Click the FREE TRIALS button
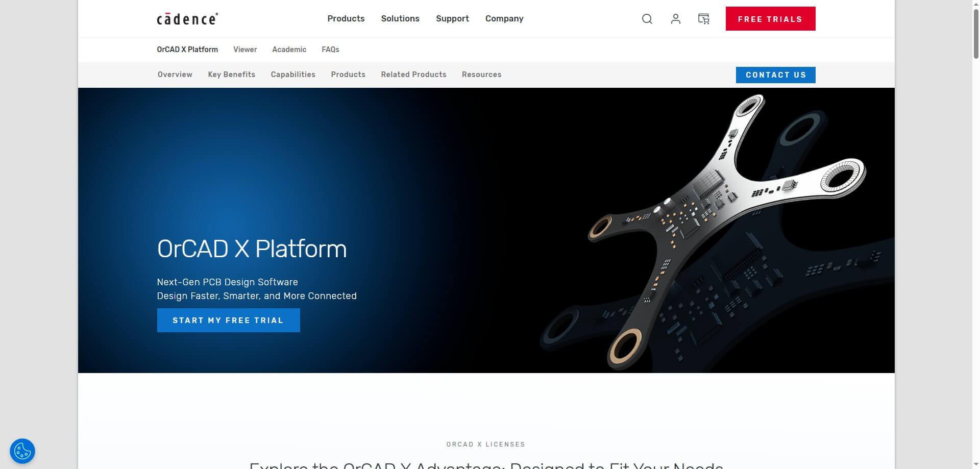 pyautogui.click(x=770, y=19)
